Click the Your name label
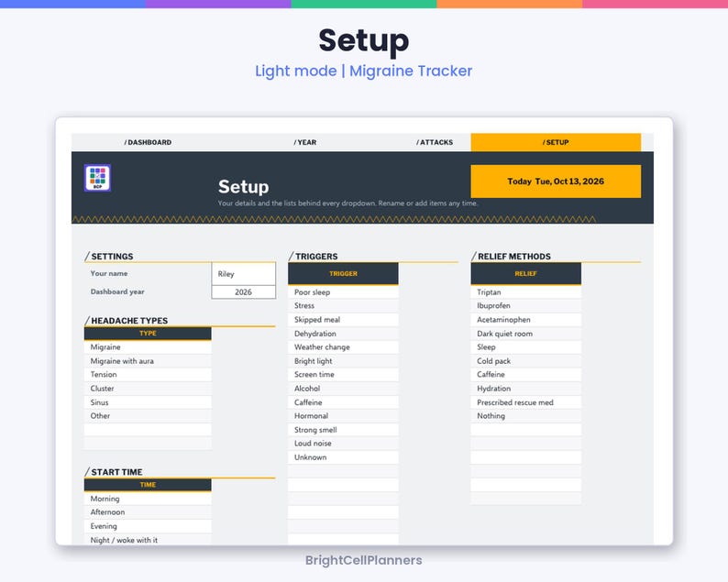This screenshot has height=582, width=728. click(x=109, y=273)
